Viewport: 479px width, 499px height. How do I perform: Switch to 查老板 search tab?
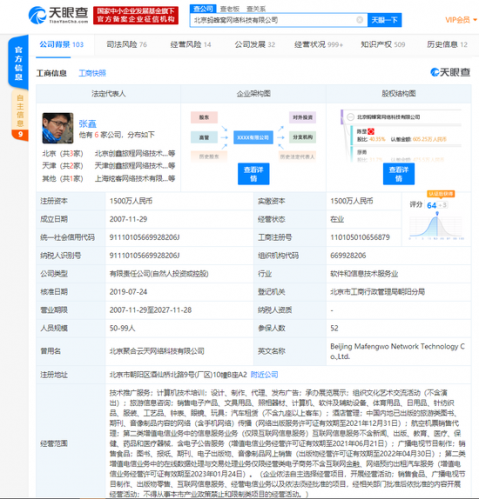pyautogui.click(x=229, y=9)
